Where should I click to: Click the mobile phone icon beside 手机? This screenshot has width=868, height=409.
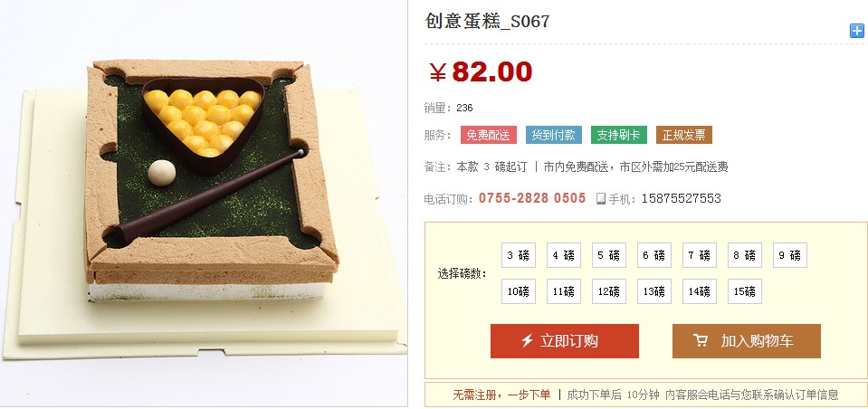coord(601,199)
